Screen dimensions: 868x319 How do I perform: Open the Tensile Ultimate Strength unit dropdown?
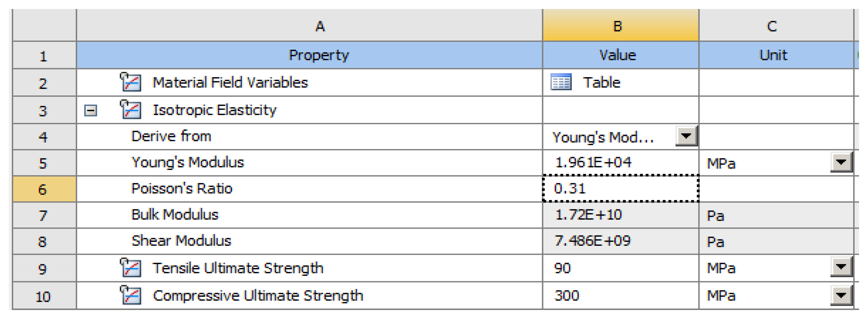point(841,267)
